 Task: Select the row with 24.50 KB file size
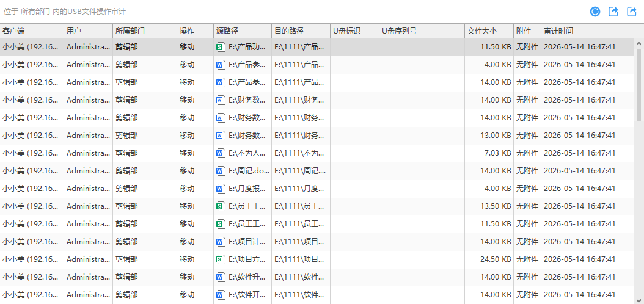[317, 259]
